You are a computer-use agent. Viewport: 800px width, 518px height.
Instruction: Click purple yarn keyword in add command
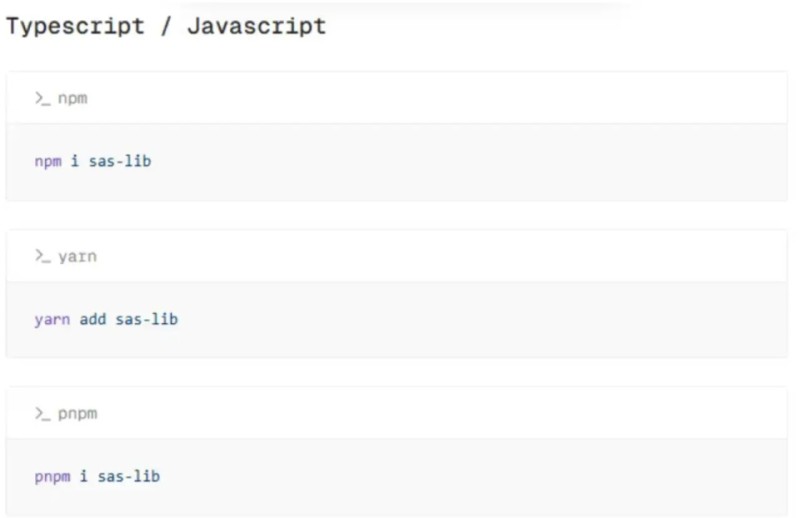52,320
